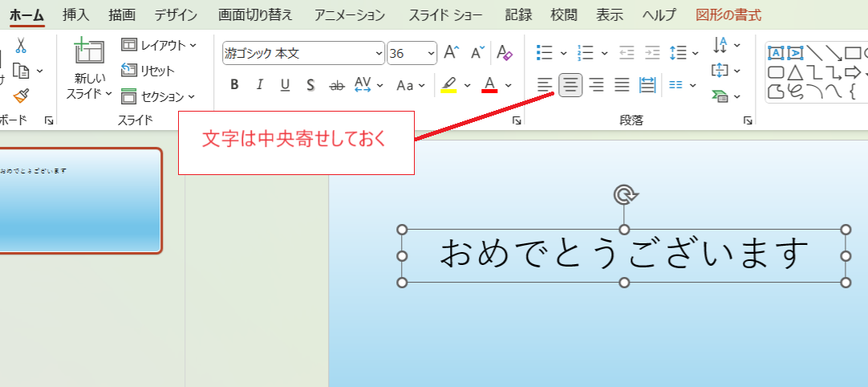868x387 pixels.
Task: Select the Cut scissors icon
Action: pyautogui.click(x=21, y=45)
